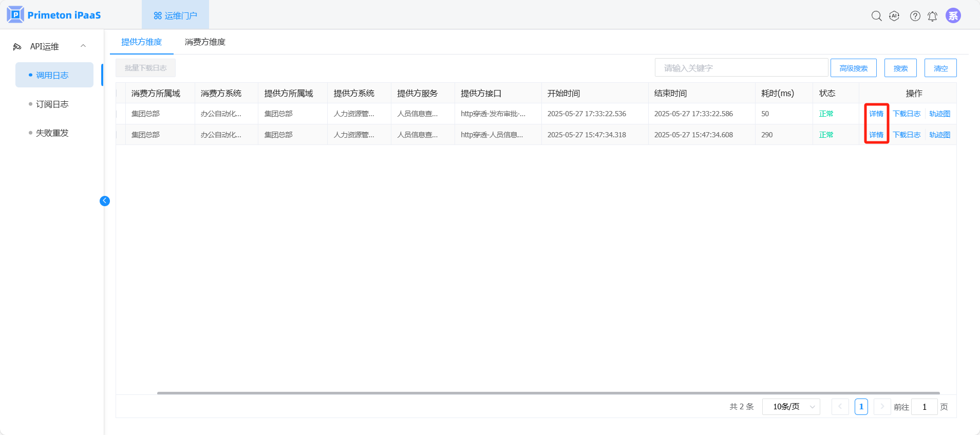The width and height of the screenshot is (980, 435).
Task: Open the 10条/页 page size dropdown
Action: pyautogui.click(x=790, y=407)
